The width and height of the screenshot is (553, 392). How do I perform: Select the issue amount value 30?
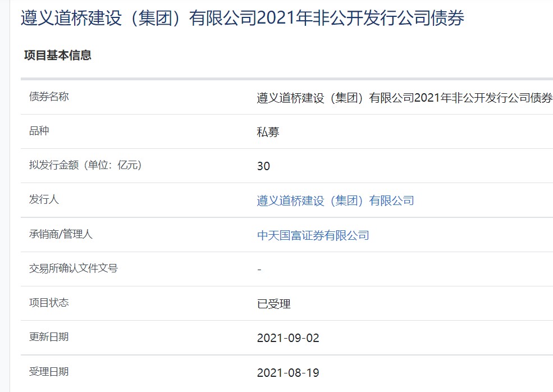(x=263, y=166)
